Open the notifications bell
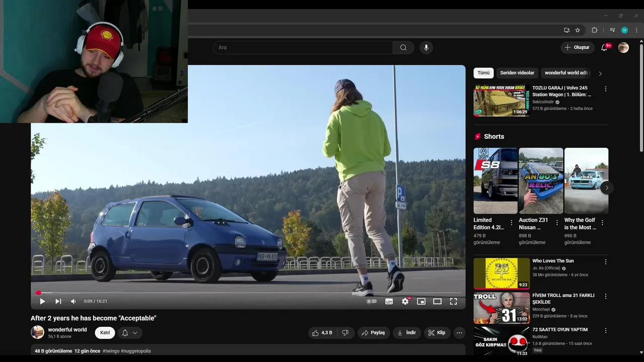This screenshot has width=644, height=362. point(604,48)
